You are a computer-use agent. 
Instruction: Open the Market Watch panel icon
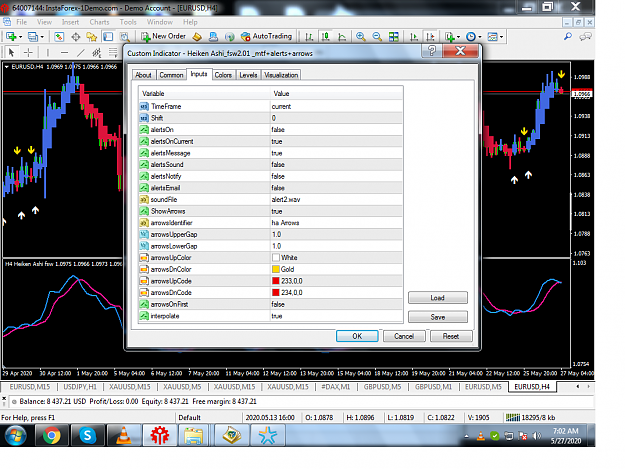[x=59, y=37]
